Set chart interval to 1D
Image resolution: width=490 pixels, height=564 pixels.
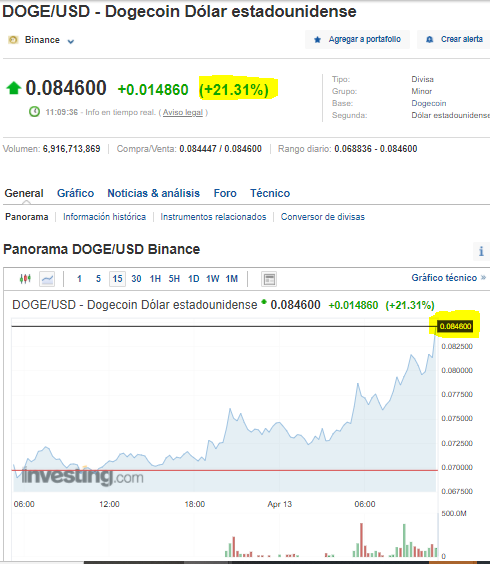tap(194, 279)
